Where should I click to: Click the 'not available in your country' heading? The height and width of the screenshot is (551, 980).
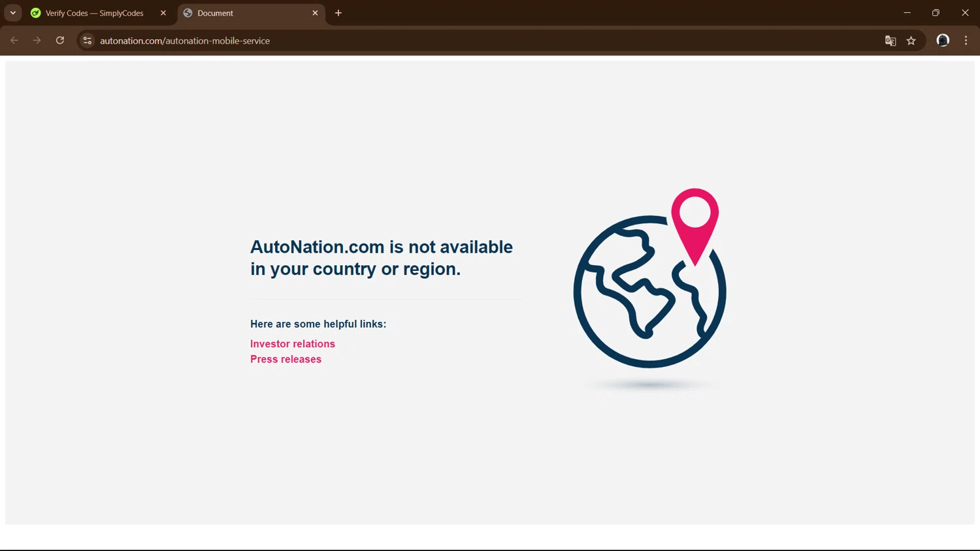(382, 258)
